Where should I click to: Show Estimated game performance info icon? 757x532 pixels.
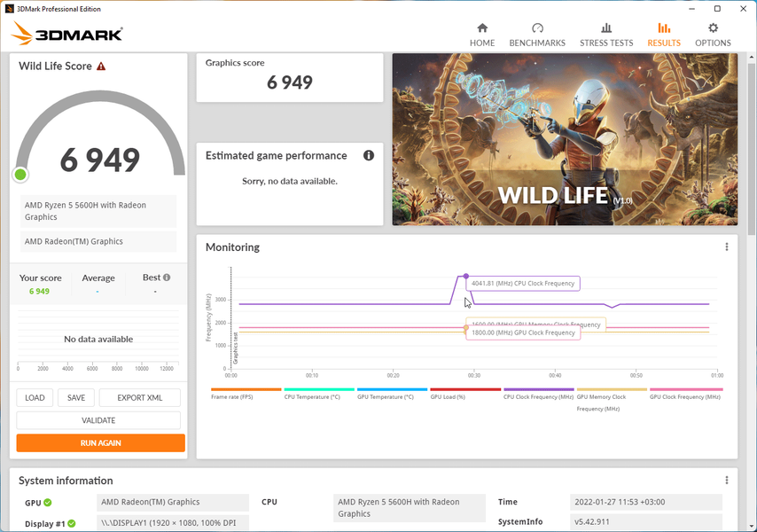(369, 155)
